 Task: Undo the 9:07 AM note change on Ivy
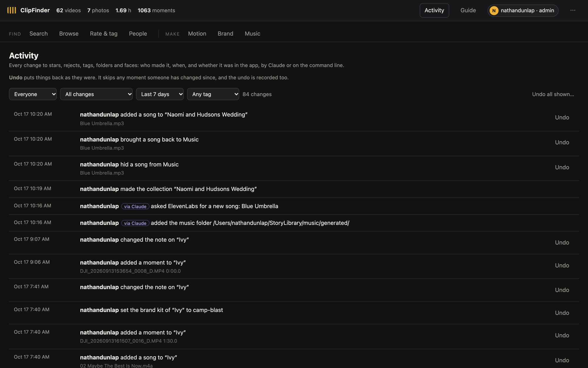[562, 243]
